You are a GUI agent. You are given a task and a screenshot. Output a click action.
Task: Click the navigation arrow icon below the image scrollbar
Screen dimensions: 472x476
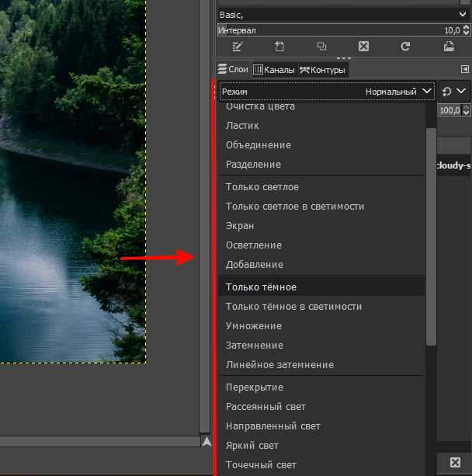coord(206,442)
